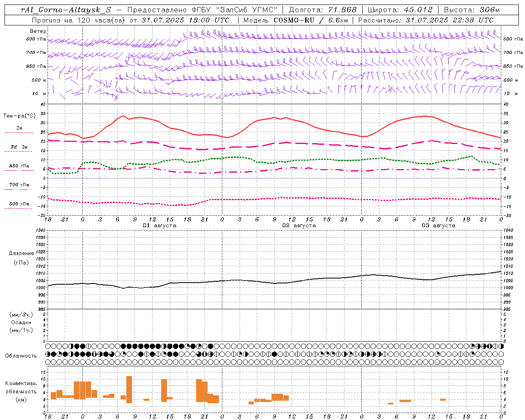Select the 01 августа date marker
525x420 pixels.
point(160,226)
